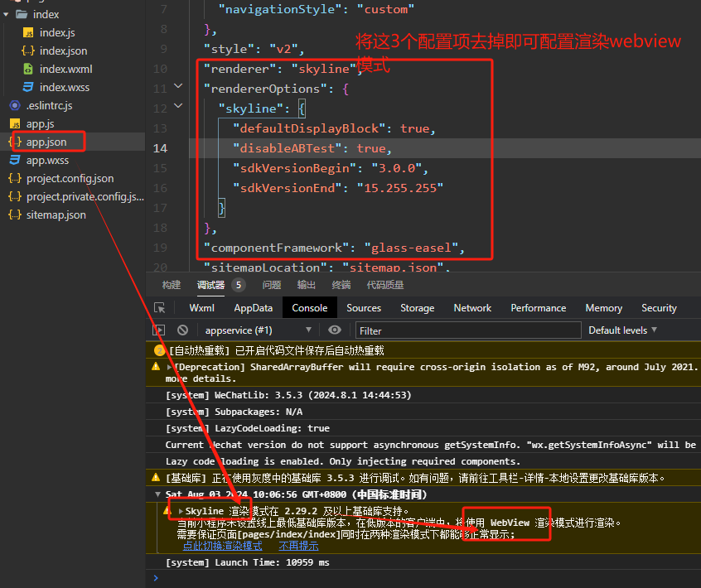Open index.wxml file
This screenshot has height=588, width=701.
[66, 70]
